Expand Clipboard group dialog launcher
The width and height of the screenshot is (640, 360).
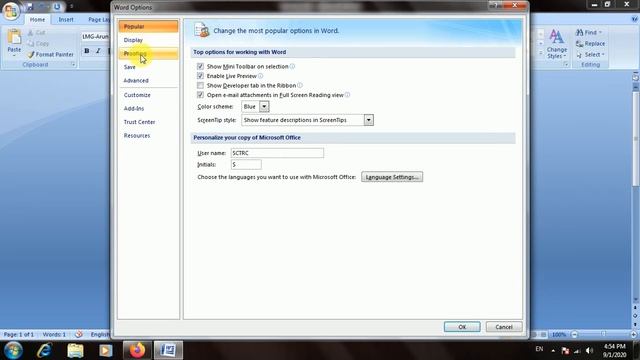pos(73,64)
